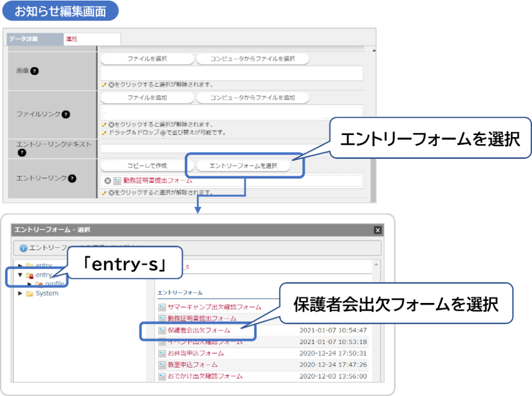Image resolution: width=532 pixels, height=396 pixels.
Task: Click the ファイルリンク list field
Action: 232,112
